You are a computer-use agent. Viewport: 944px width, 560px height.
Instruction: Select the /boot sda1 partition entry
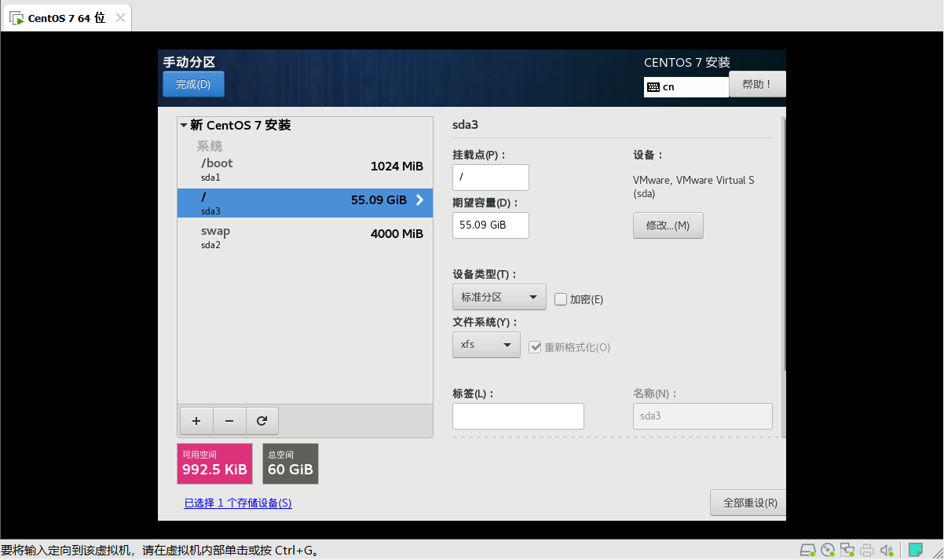point(305,169)
